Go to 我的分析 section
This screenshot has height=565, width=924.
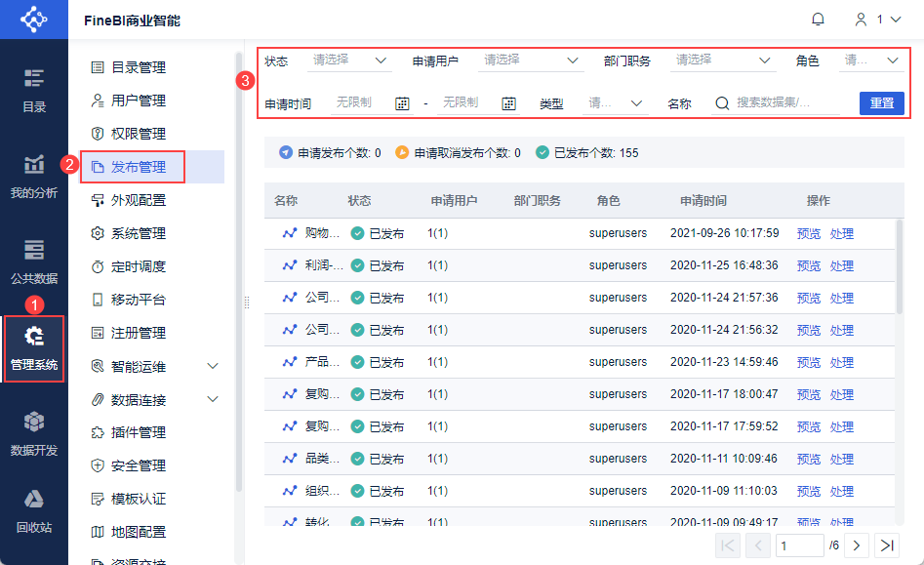click(x=33, y=177)
